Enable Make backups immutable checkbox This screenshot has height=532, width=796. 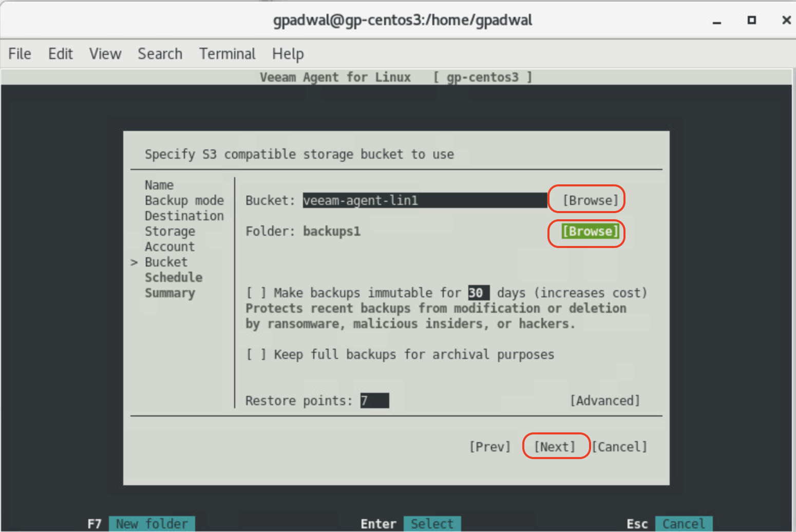[256, 293]
